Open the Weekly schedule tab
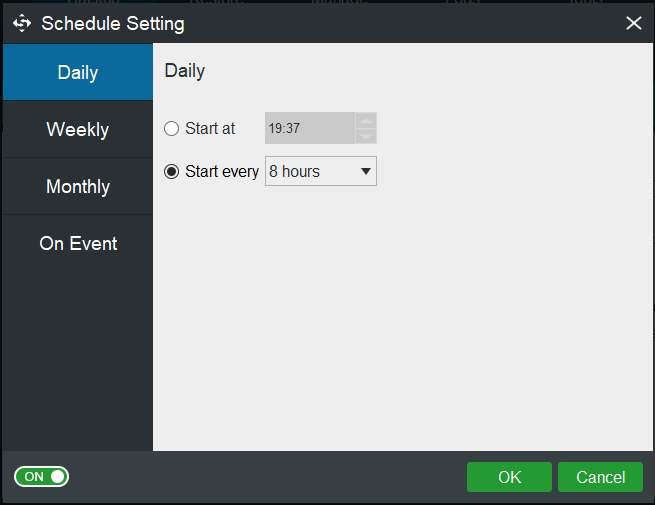The width and height of the screenshot is (655, 505). (77, 130)
